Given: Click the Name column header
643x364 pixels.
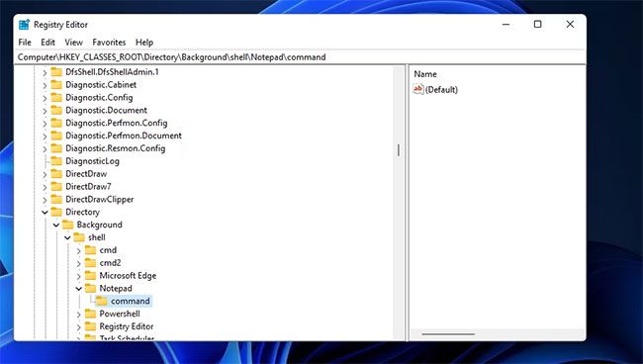Looking at the screenshot, I should 425,74.
